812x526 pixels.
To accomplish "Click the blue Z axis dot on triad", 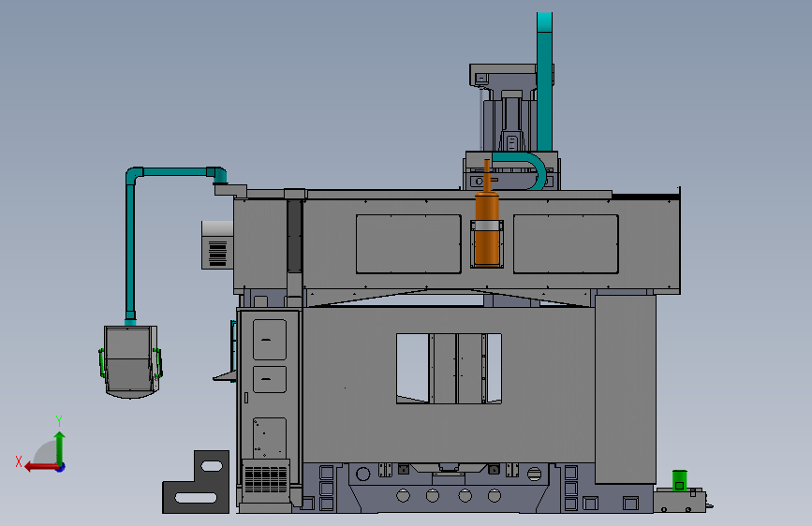I will [61, 467].
